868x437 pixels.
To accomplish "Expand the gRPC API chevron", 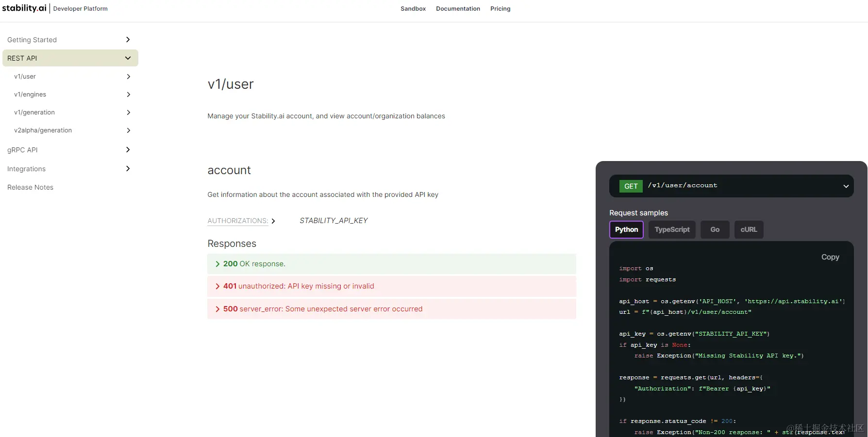I will (x=128, y=150).
